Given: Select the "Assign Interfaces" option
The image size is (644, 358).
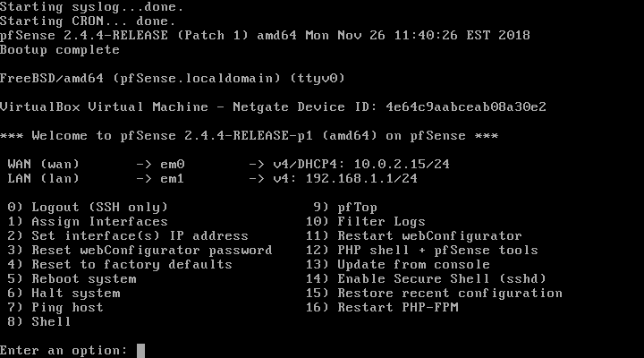Looking at the screenshot, I should (99, 222).
